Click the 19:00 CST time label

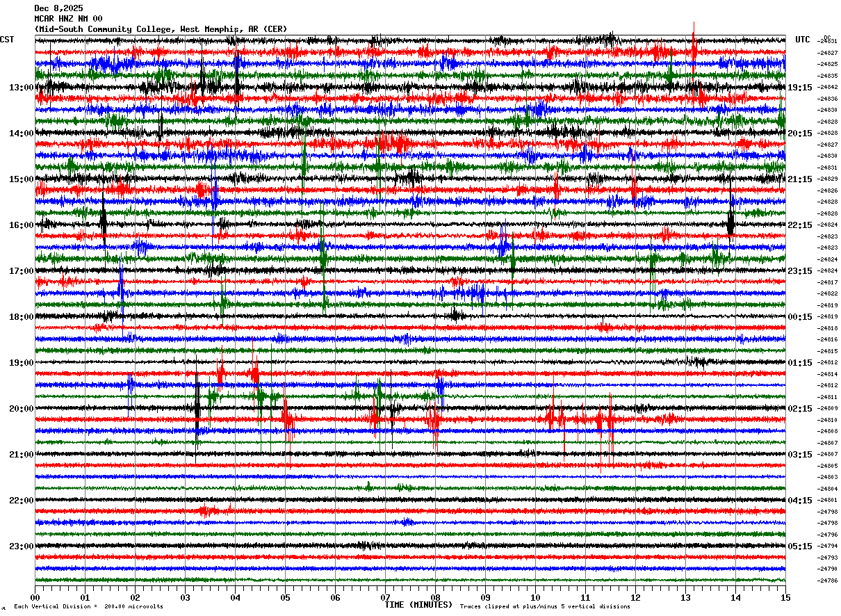(22, 362)
